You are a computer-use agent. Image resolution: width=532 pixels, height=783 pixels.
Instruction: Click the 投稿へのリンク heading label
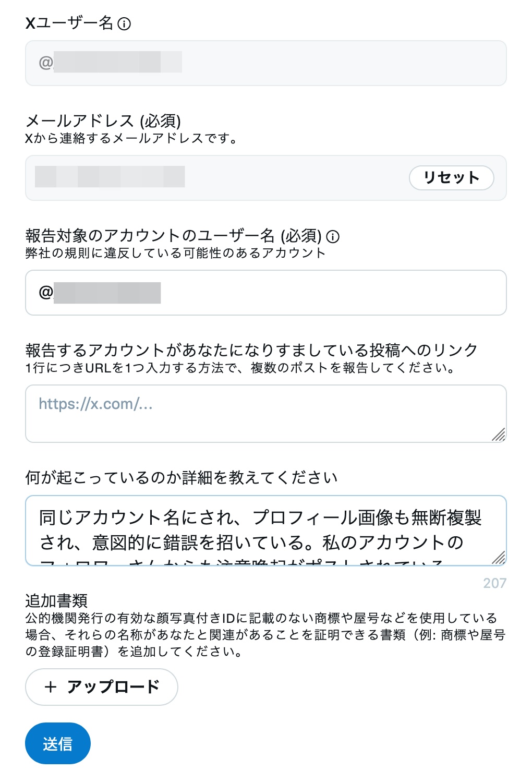pyautogui.click(x=251, y=350)
